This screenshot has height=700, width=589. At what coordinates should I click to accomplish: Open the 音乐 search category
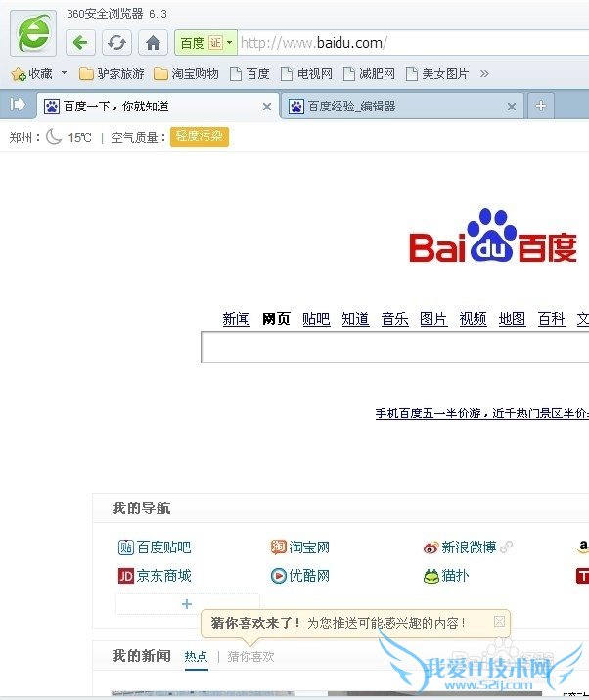point(394,319)
